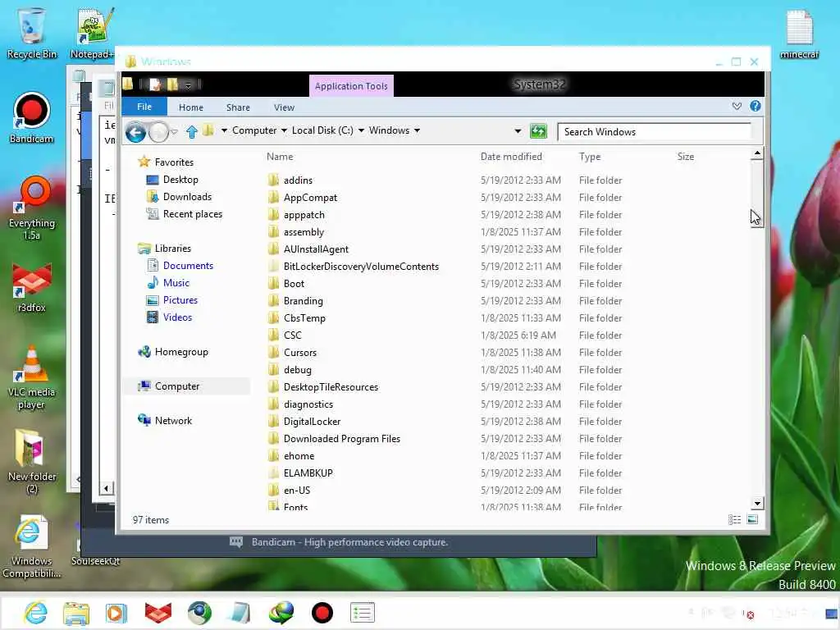Image resolution: width=840 pixels, height=630 pixels.
Task: Select Application Tools contextual tab
Action: (x=351, y=86)
